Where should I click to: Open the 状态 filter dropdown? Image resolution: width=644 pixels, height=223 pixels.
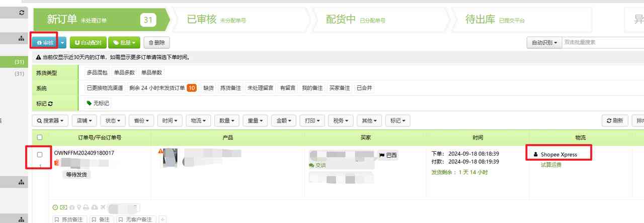[x=113, y=121]
